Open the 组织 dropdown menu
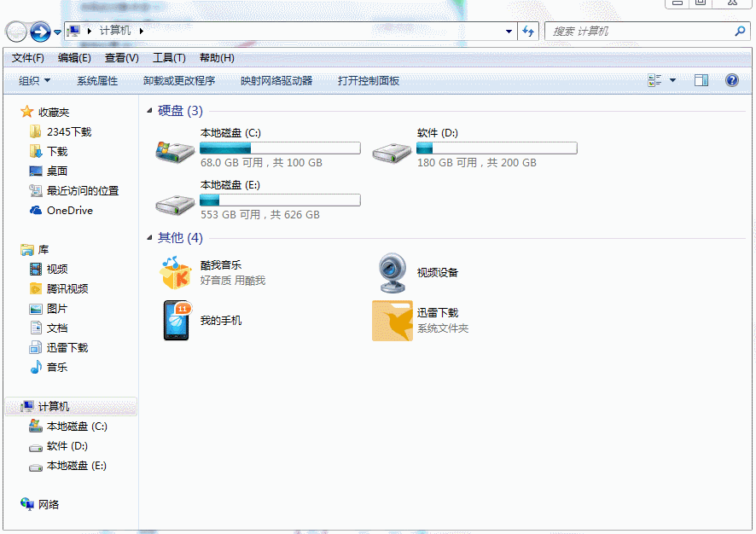This screenshot has height=534, width=756. [x=34, y=81]
